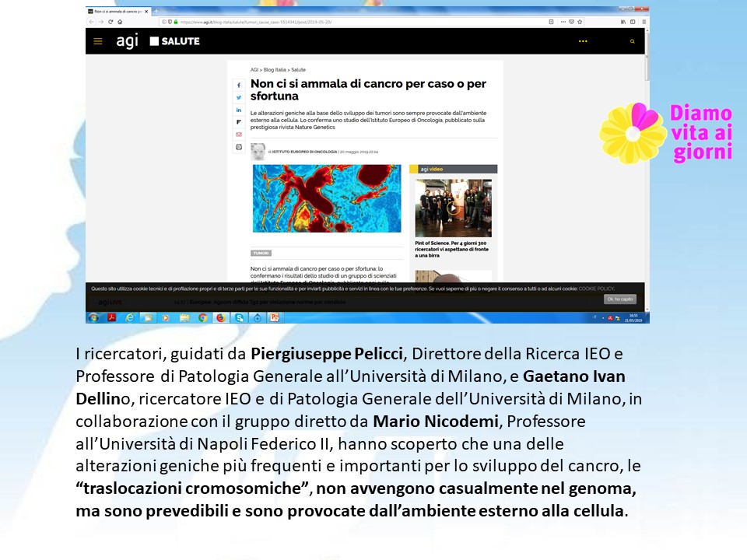Reload the page in the browser
Image resolution: width=747 pixels, height=560 pixels.
click(x=110, y=22)
